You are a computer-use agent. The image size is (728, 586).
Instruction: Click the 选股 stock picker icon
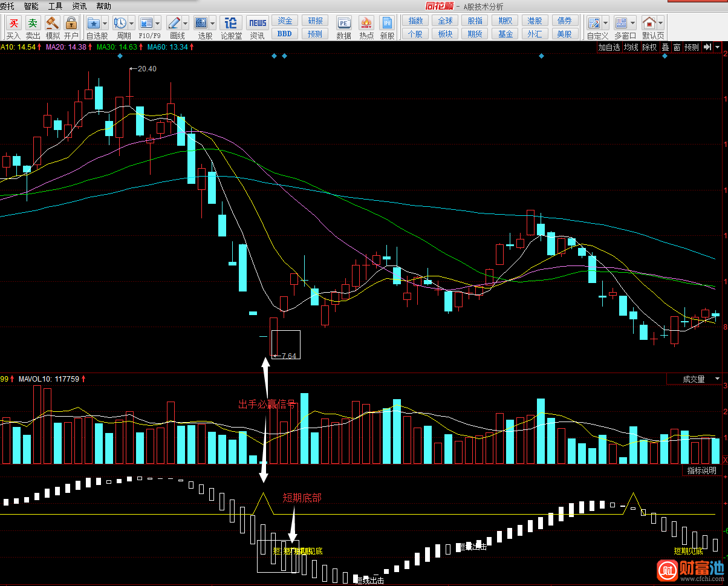click(x=201, y=23)
